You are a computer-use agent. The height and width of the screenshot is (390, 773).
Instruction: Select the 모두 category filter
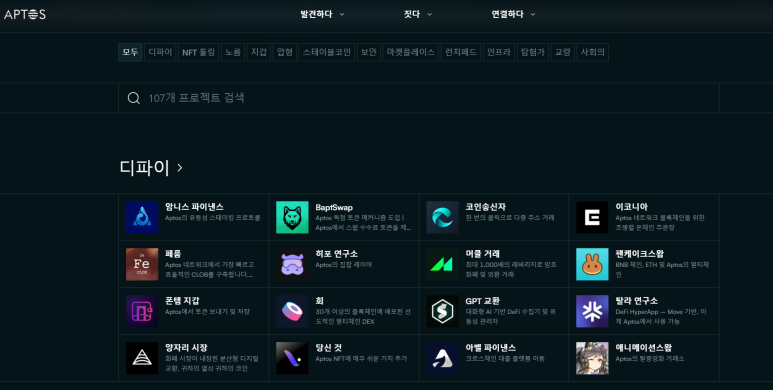tap(130, 52)
